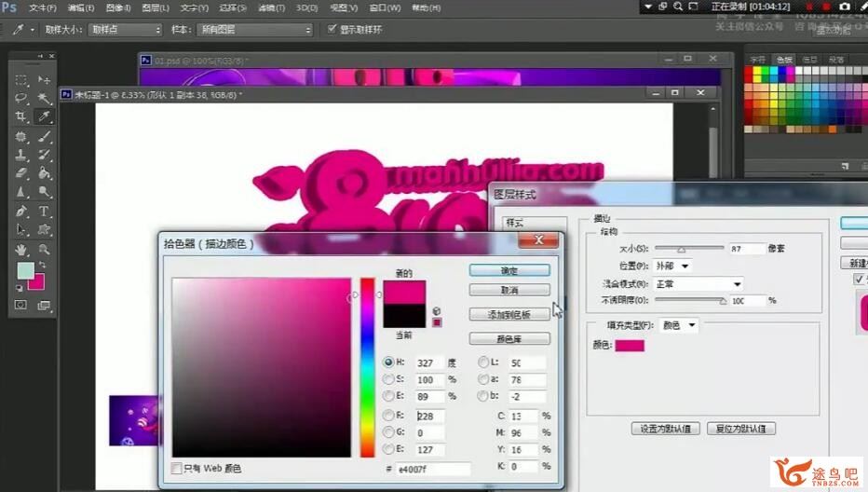Open the 图像(I) menu
Screen dimensions: 868x492
[117, 7]
